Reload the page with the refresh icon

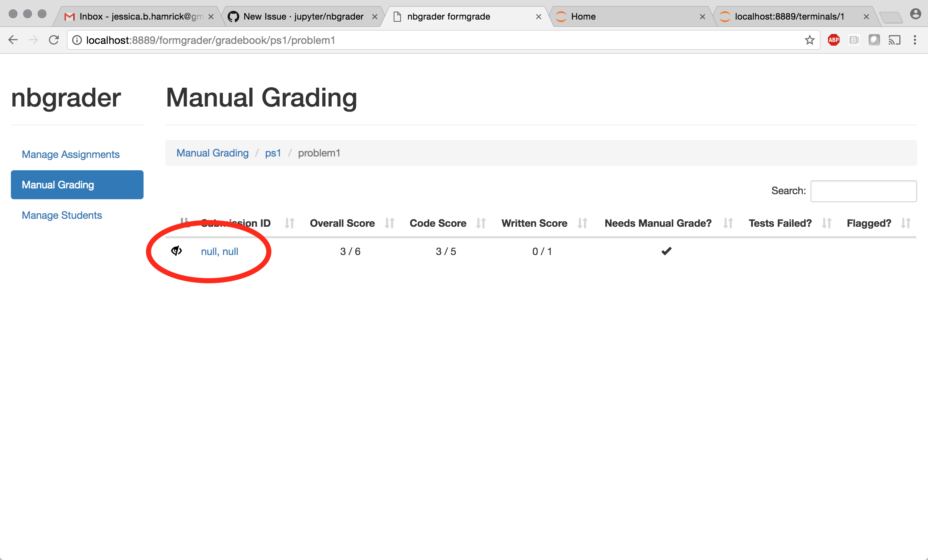point(54,39)
